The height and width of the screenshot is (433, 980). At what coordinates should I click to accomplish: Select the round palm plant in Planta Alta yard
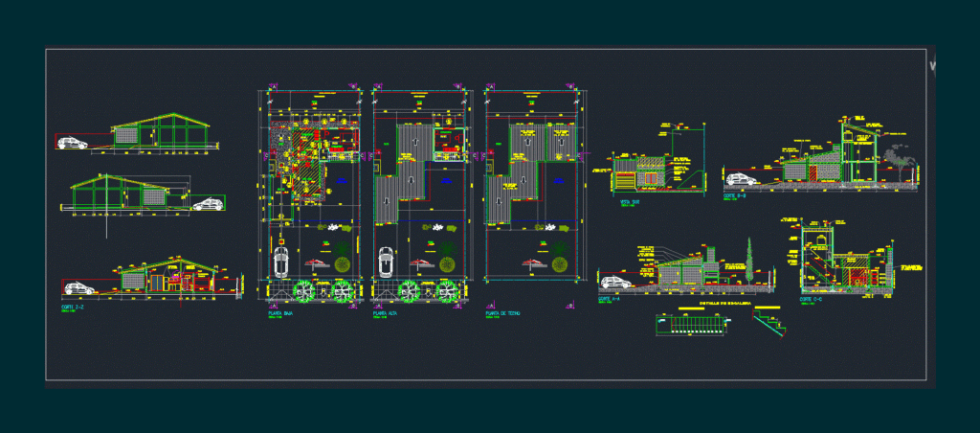pos(446,264)
